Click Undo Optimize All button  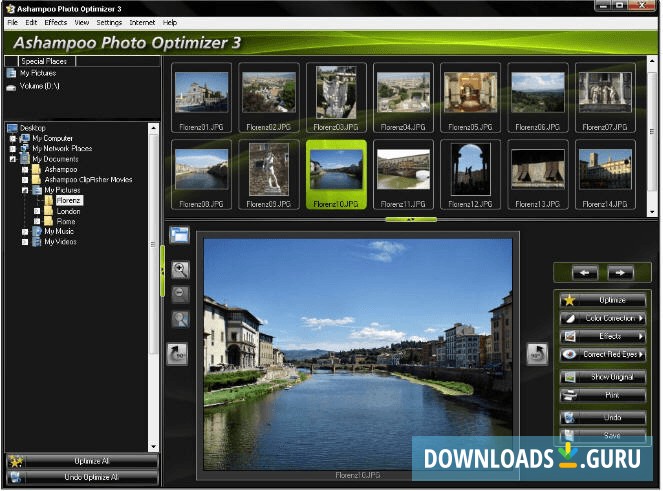click(82, 477)
